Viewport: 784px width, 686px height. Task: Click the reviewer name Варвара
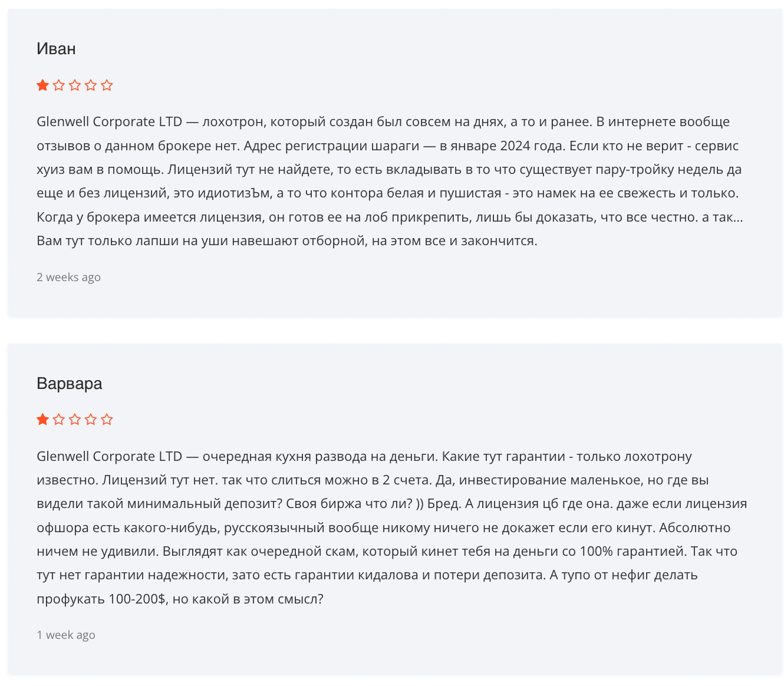pos(70,384)
